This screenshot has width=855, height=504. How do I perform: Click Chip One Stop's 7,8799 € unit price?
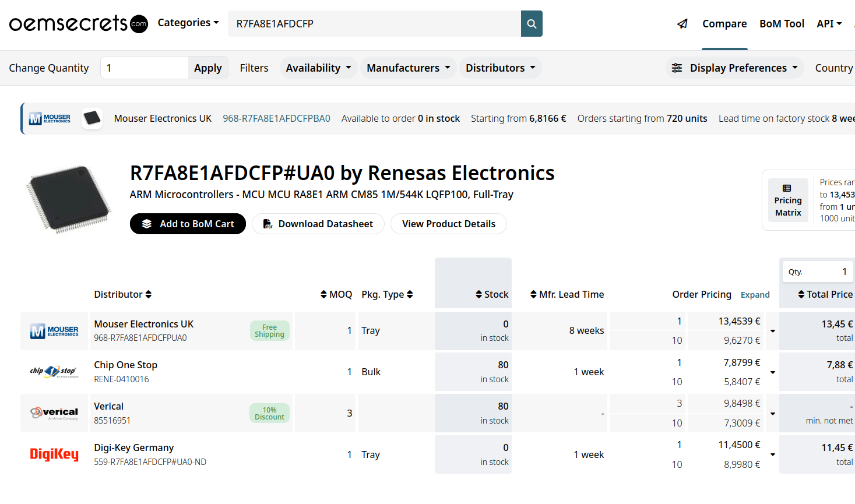[x=742, y=362]
